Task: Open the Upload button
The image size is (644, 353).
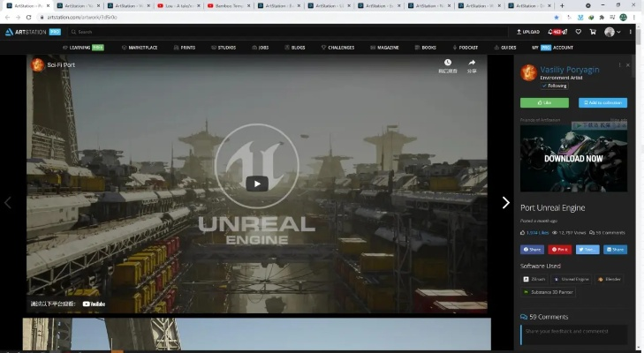Action: pos(527,32)
